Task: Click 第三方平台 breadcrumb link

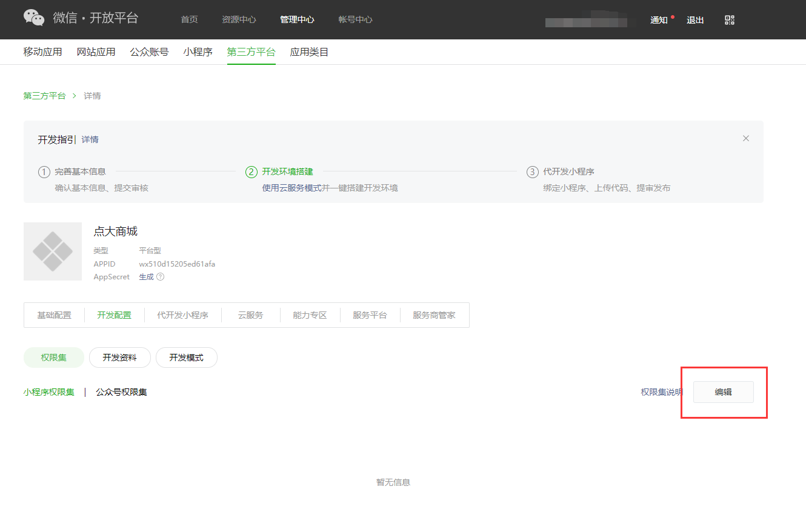Action: (45, 96)
